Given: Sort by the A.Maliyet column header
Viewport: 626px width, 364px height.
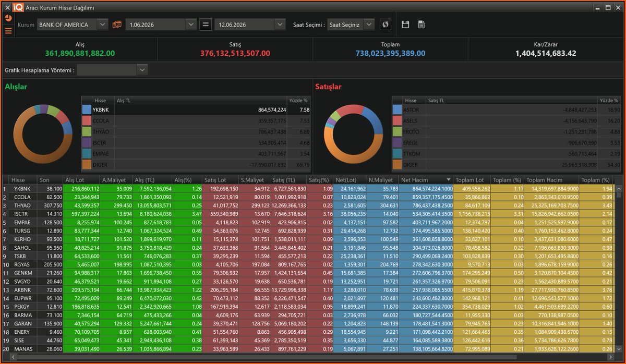Looking at the screenshot, I should pyautogui.click(x=117, y=179).
